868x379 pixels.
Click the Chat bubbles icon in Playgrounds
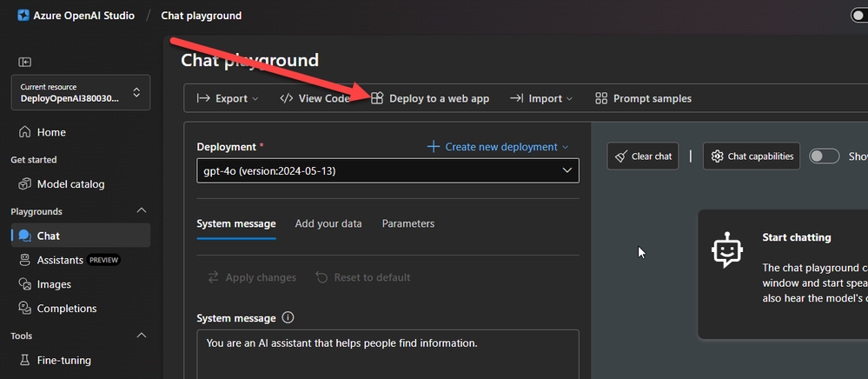tap(24, 236)
